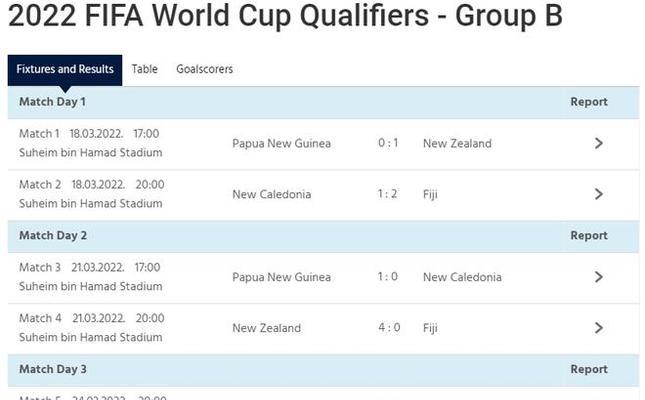The width and height of the screenshot is (645, 400).
Task: Open report arrow for Match 2
Action: click(x=599, y=194)
